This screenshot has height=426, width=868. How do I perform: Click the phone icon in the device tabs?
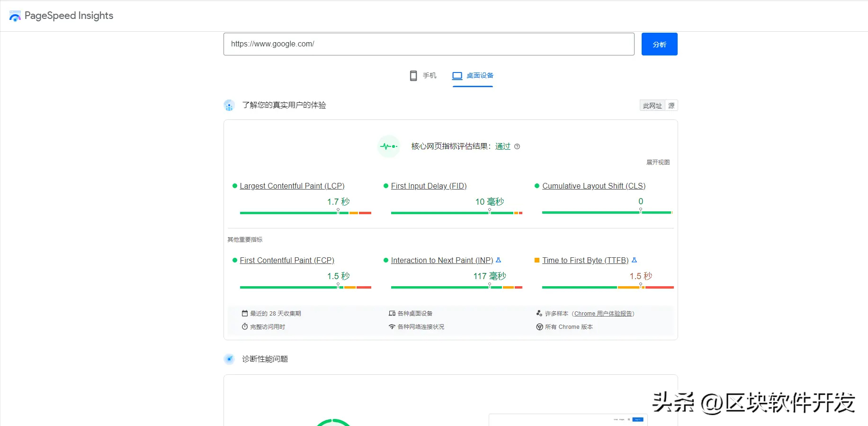pyautogui.click(x=413, y=76)
